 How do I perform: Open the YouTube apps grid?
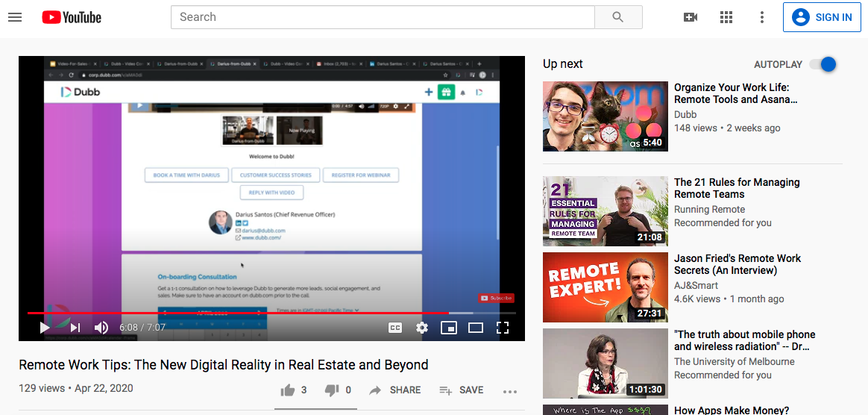pos(726,17)
